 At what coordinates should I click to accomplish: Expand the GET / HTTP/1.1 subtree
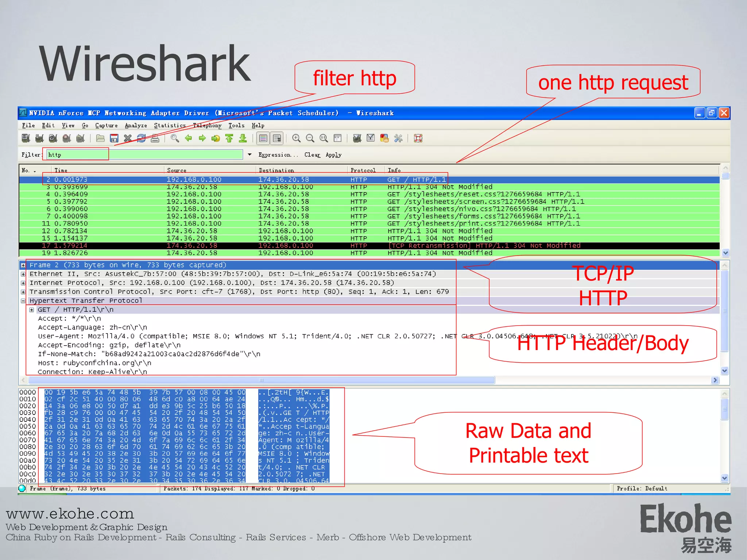coord(32,310)
